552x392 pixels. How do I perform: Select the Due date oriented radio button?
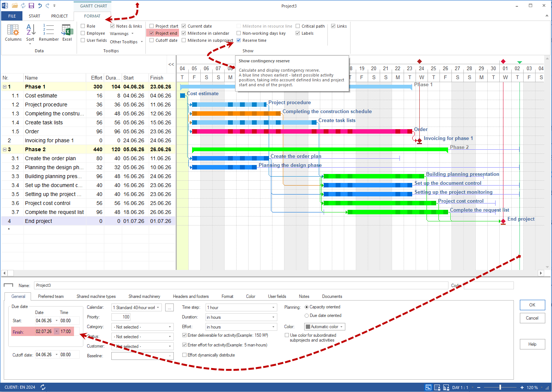tap(307, 315)
